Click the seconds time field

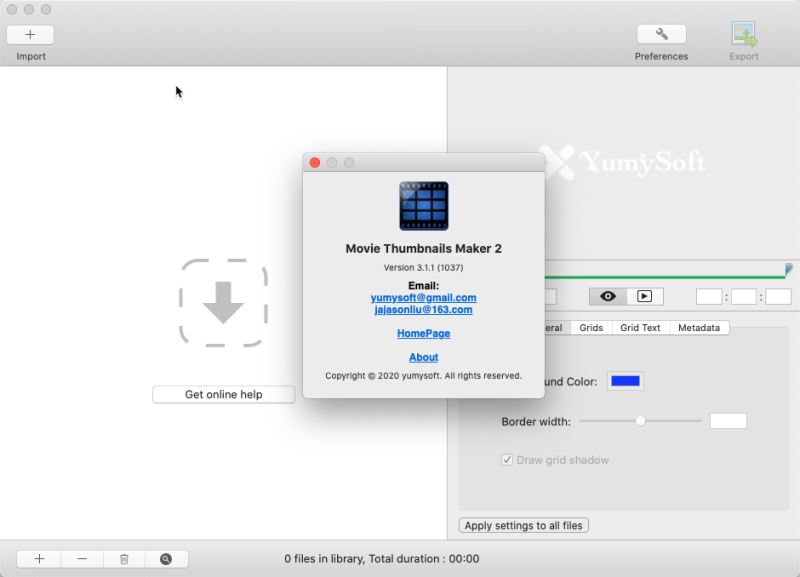779,296
